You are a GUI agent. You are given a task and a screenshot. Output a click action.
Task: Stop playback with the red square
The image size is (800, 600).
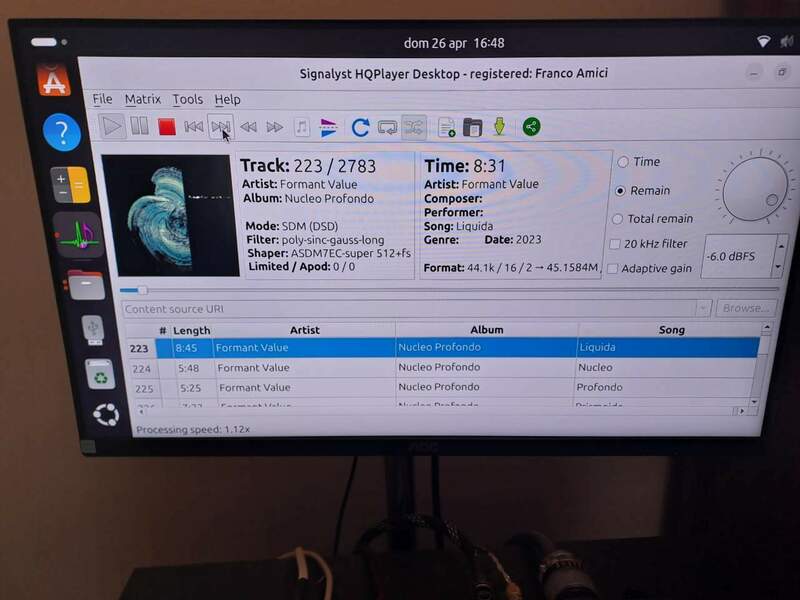(x=166, y=127)
